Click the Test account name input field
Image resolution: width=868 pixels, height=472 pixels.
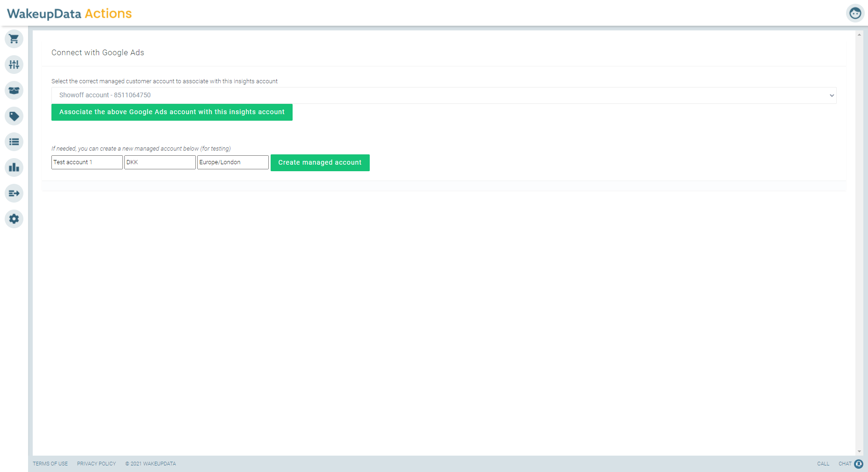coord(87,162)
